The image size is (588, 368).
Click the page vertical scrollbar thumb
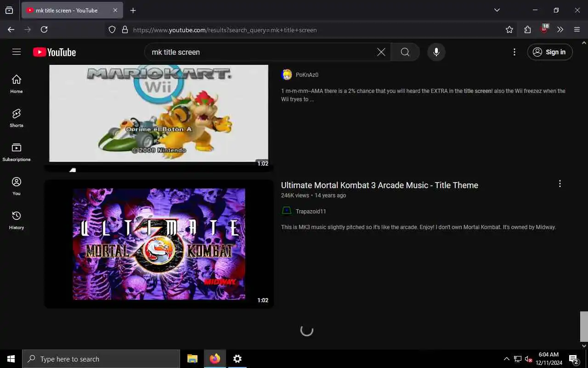click(x=584, y=326)
